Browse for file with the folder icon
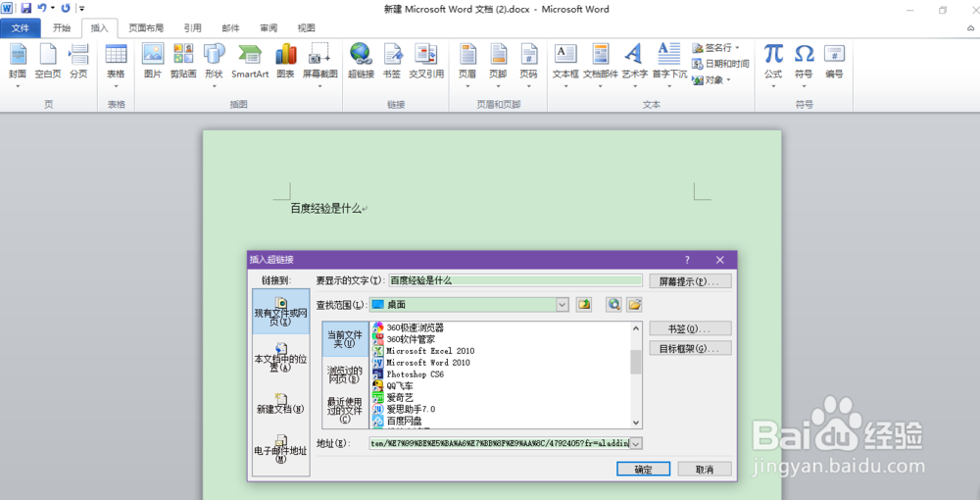The height and width of the screenshot is (500, 980). [634, 304]
